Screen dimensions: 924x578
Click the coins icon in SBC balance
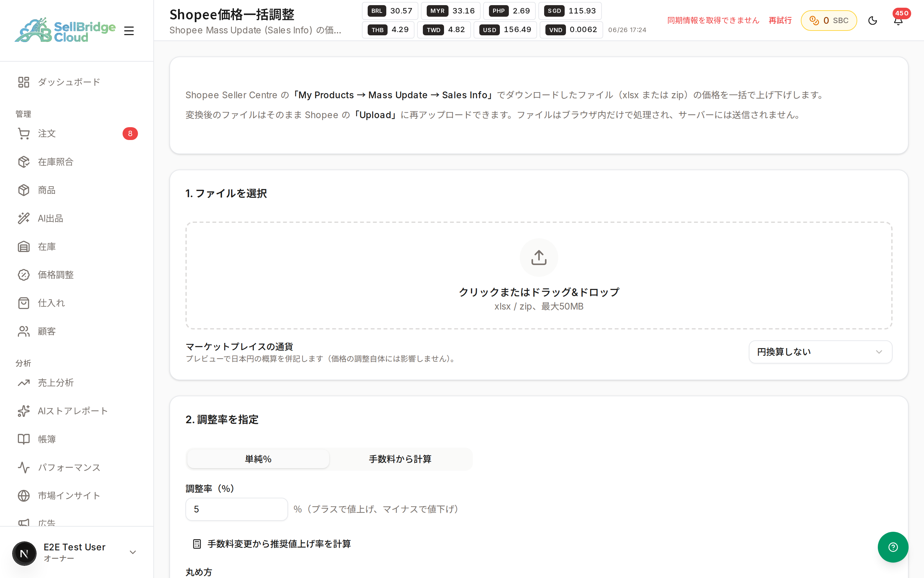point(814,21)
